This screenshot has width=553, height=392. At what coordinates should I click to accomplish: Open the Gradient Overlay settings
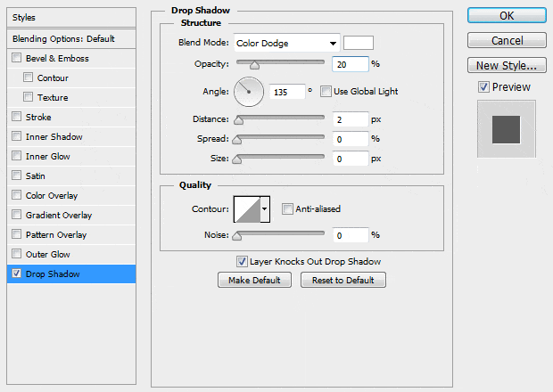[59, 216]
